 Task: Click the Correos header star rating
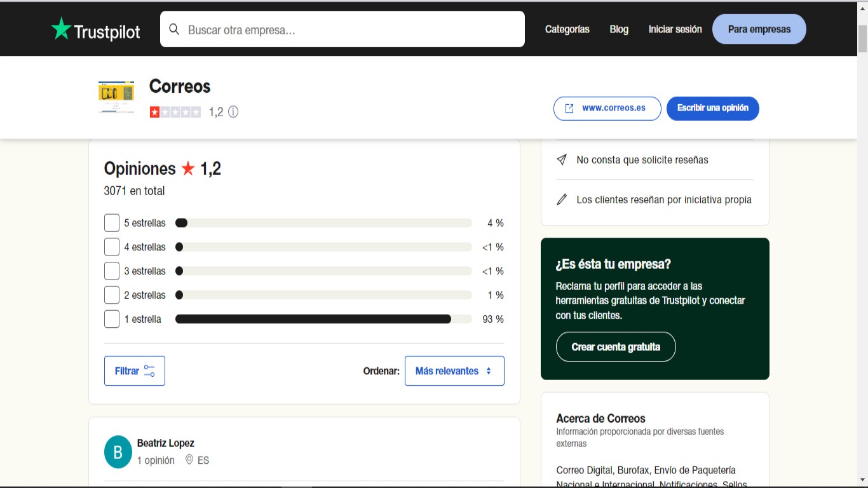(x=175, y=112)
